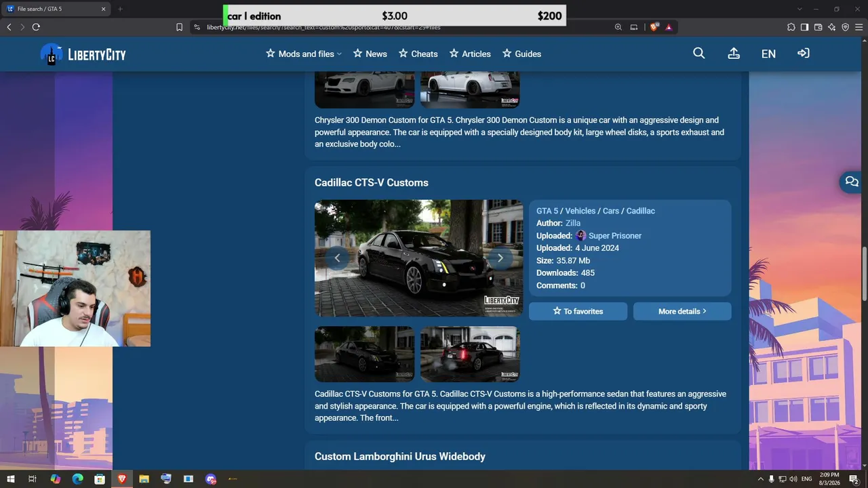
Task: Open the Windows Start menu
Action: tap(11, 479)
